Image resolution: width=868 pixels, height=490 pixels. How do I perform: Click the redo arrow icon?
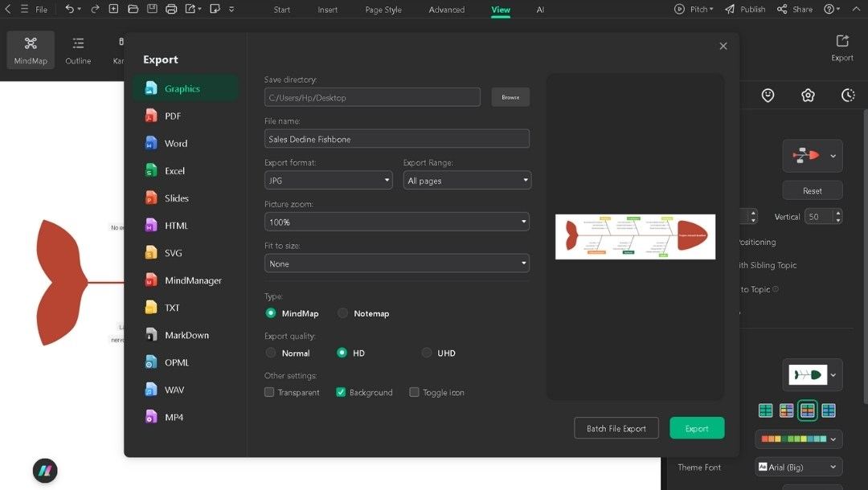pyautogui.click(x=95, y=9)
